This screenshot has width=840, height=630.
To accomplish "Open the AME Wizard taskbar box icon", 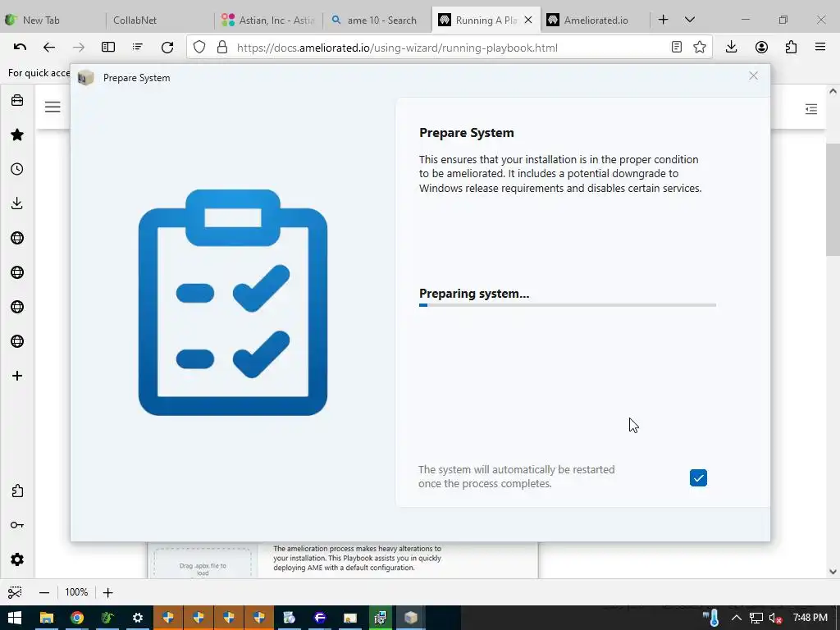I will coord(411,618).
